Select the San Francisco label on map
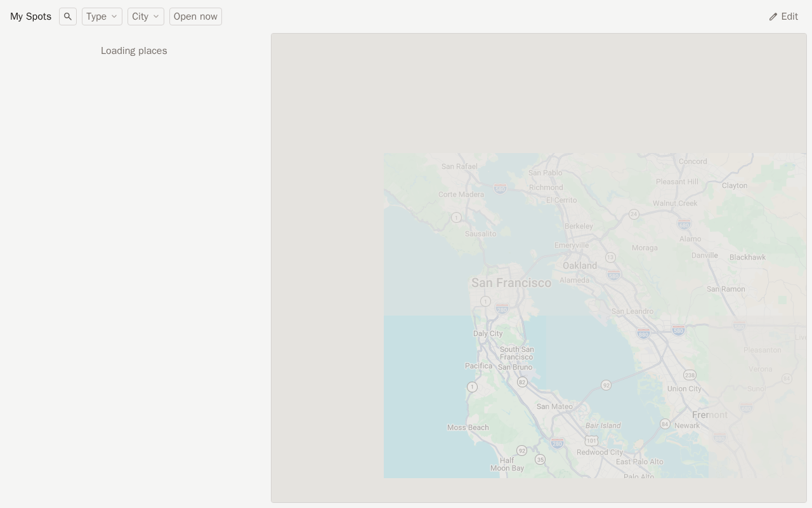Image resolution: width=812 pixels, height=508 pixels. tap(511, 283)
